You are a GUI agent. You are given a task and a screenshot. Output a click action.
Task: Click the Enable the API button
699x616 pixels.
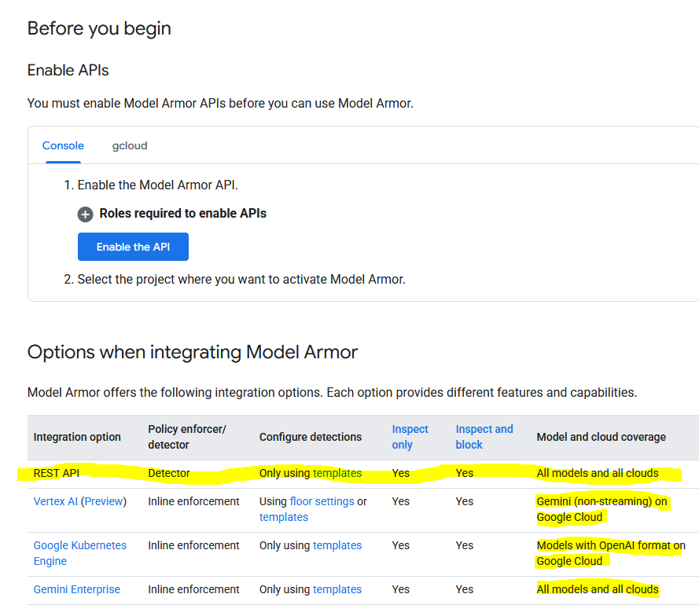[133, 247]
